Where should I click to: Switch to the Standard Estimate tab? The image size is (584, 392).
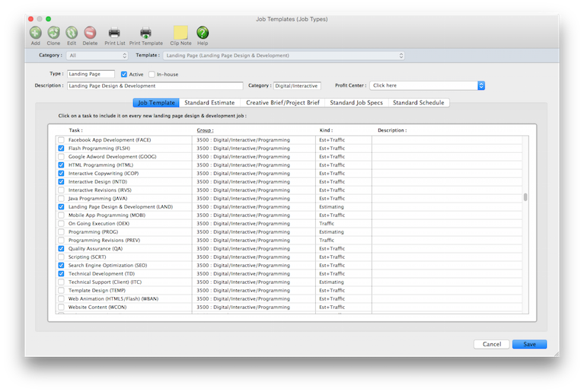(209, 103)
